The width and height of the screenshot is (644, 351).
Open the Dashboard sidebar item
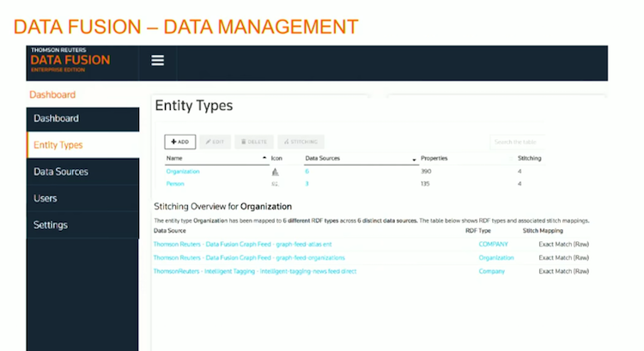point(82,119)
